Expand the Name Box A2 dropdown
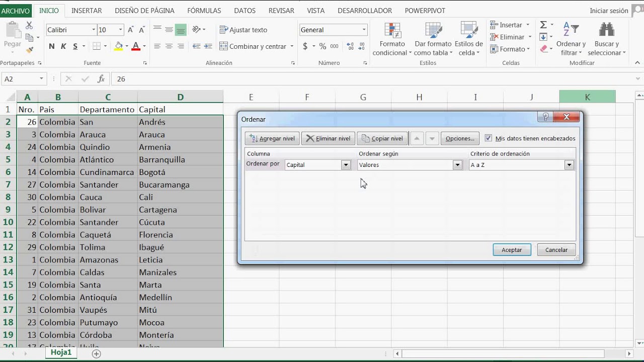644x362 pixels. (x=41, y=79)
